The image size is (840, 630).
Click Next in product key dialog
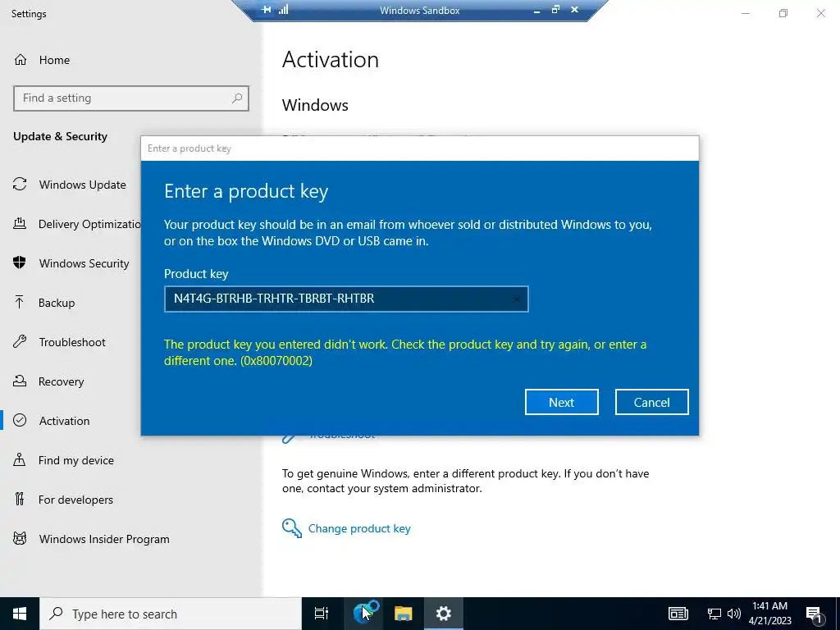(561, 402)
